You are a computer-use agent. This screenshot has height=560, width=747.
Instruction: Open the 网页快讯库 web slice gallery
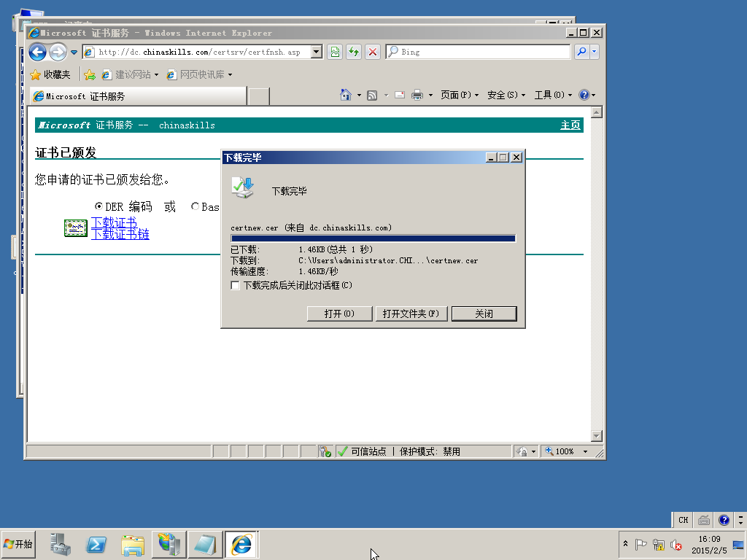coord(200,75)
